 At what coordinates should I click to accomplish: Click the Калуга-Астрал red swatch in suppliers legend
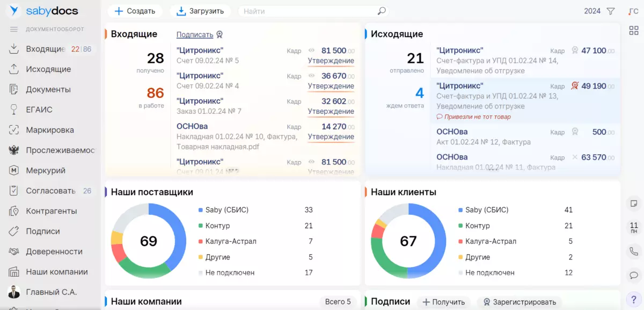(x=201, y=241)
